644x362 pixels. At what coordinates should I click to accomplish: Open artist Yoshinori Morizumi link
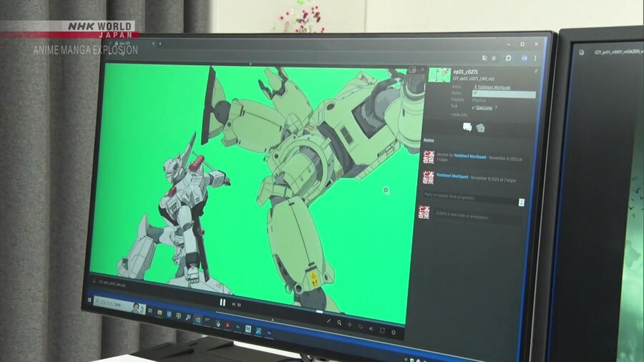click(492, 87)
